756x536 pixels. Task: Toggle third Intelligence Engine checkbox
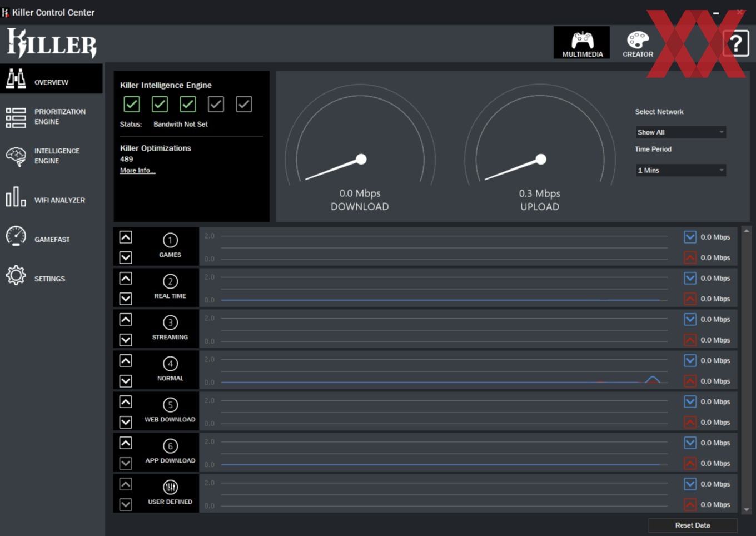188,104
